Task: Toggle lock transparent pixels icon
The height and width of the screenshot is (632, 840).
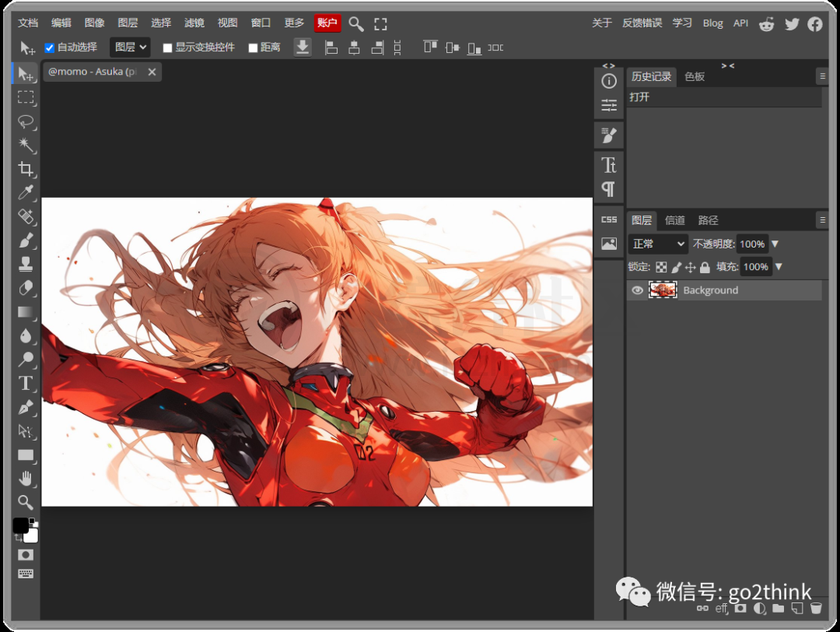Action: pos(662,267)
